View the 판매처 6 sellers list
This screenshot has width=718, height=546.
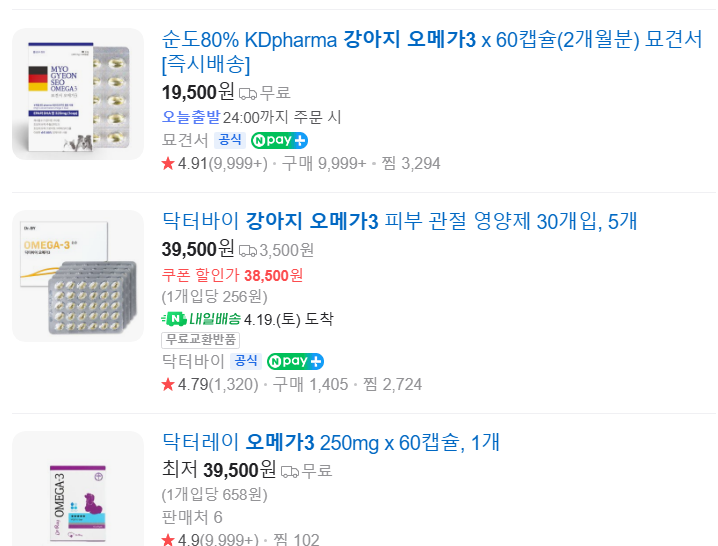(x=192, y=517)
